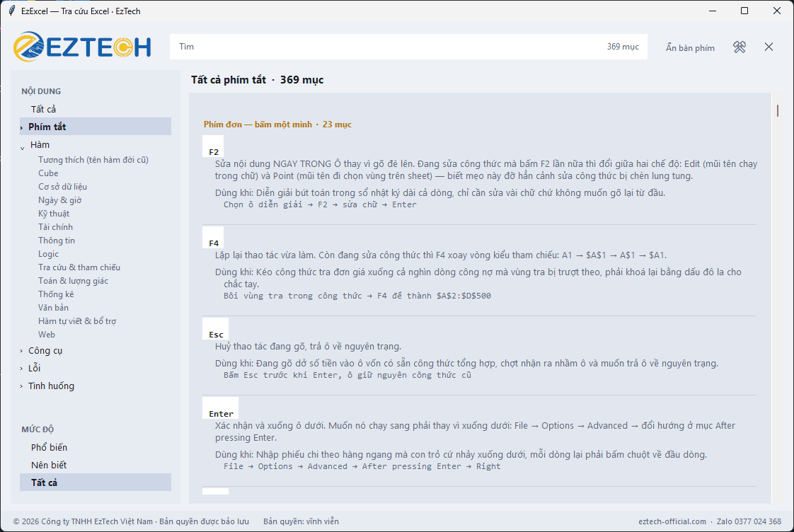Screen dimensions: 794x532
Task: Minimize the EzExcel window
Action: (713, 11)
